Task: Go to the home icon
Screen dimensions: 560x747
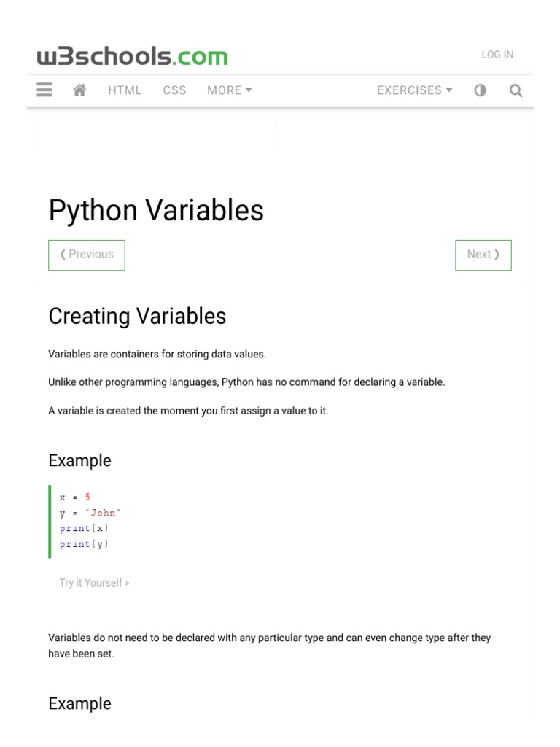Action: (x=80, y=90)
